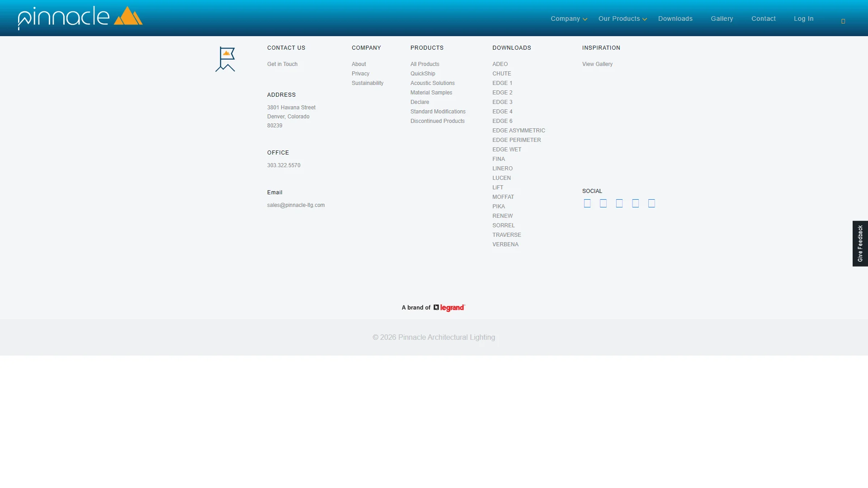Open Standard Modifications link
The height and width of the screenshot is (488, 868).
click(x=438, y=112)
